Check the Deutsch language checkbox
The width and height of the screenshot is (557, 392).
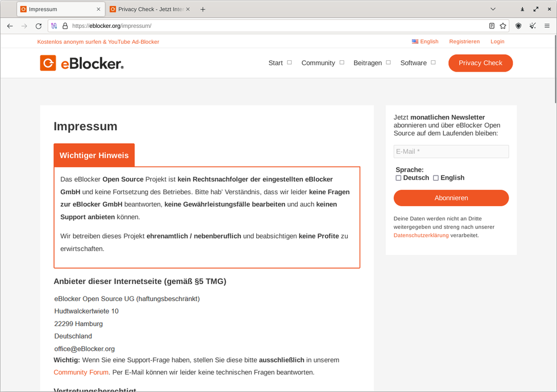click(398, 178)
